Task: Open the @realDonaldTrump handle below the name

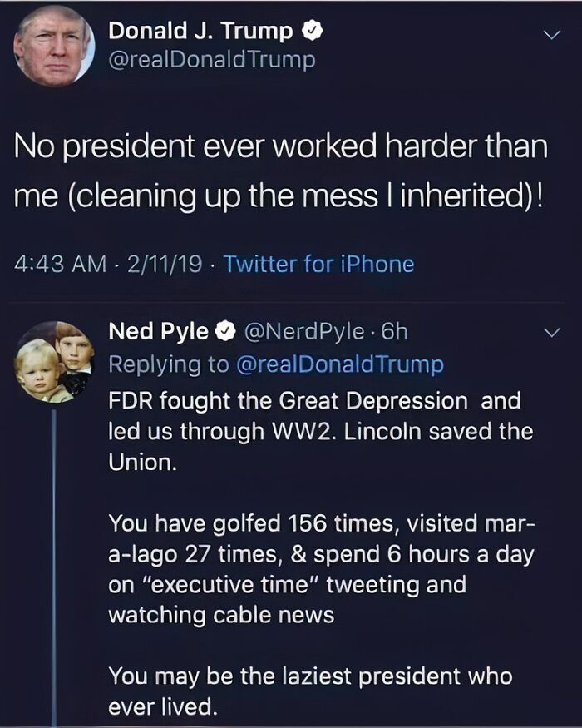Action: pyautogui.click(x=212, y=60)
